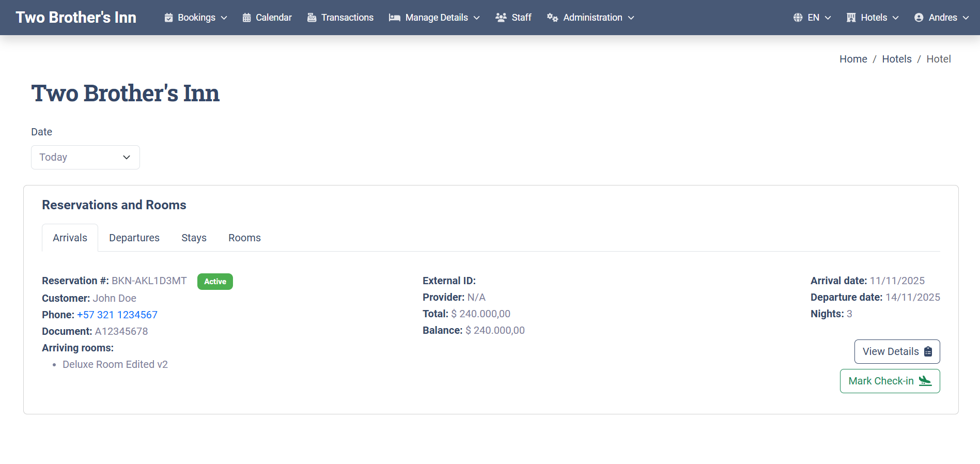
Task: Click the globe language icon
Action: [x=798, y=18]
